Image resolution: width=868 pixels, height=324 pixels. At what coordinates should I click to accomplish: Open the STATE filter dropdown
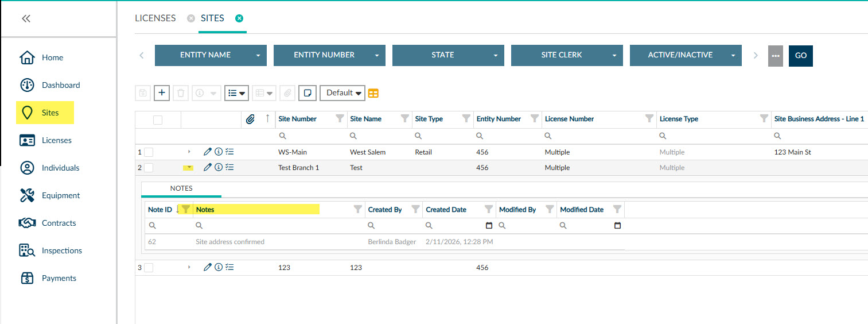[x=448, y=55]
